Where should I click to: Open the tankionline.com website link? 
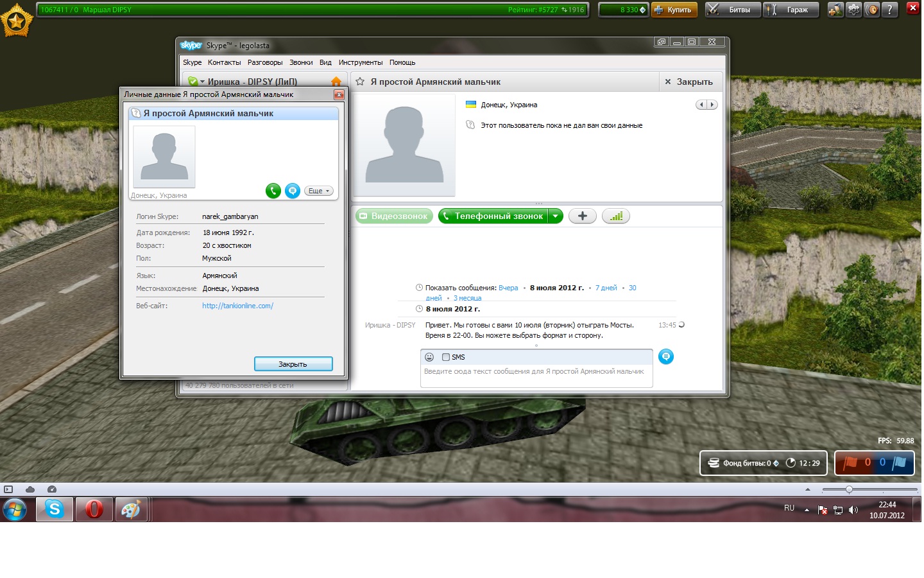[237, 306]
